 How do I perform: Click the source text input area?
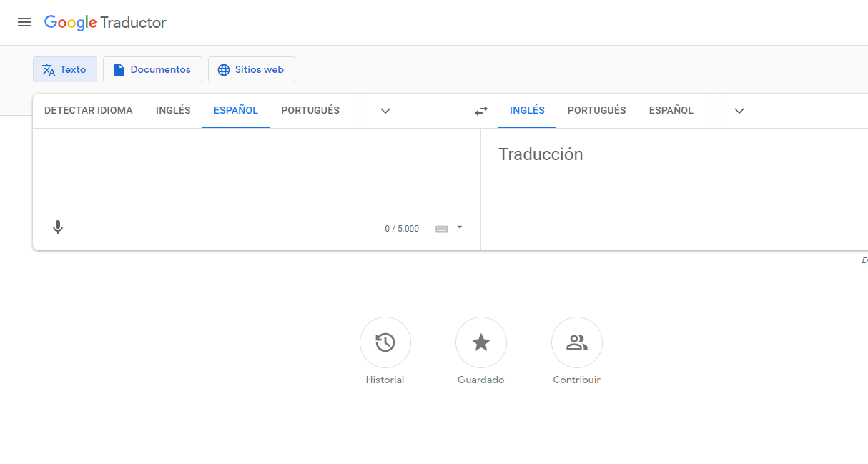pos(256,172)
